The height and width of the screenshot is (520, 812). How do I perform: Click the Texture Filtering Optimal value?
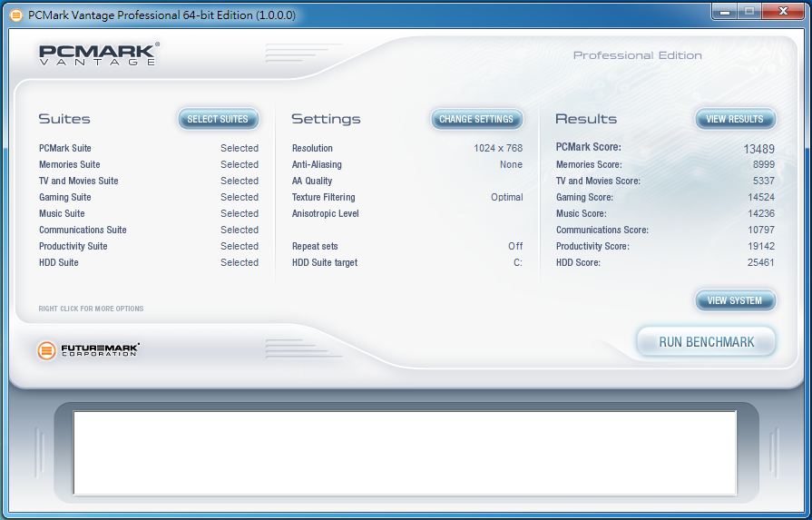(506, 197)
